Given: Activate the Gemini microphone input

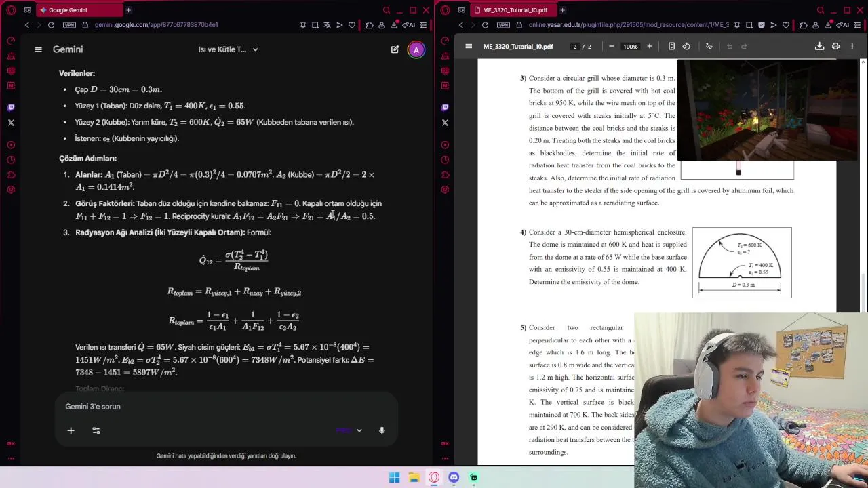Looking at the screenshot, I should [382, 430].
